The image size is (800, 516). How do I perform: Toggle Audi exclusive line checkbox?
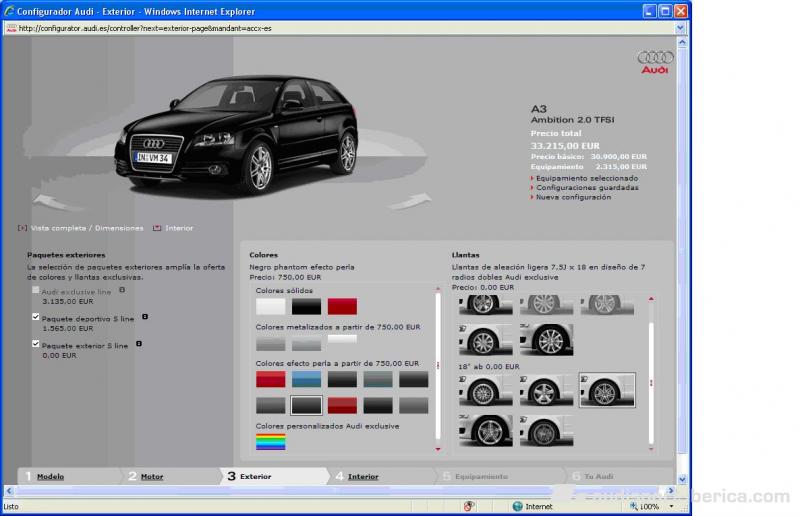coord(36,290)
